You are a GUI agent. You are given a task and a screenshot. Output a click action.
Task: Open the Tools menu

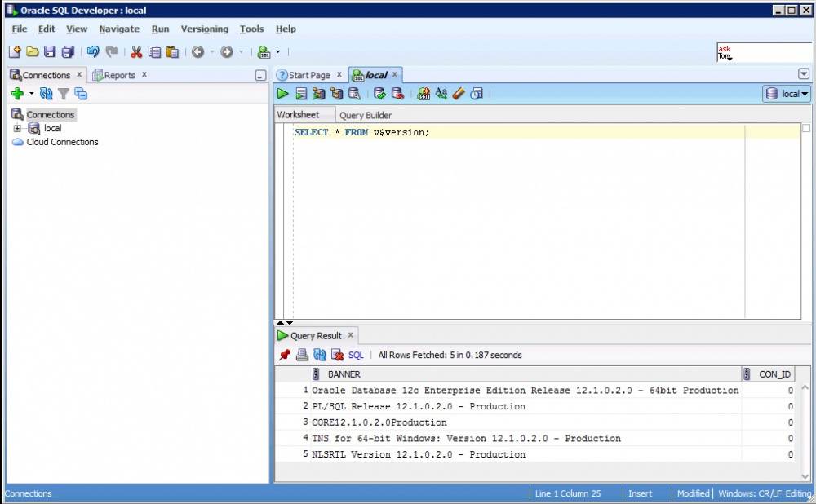[x=251, y=29]
